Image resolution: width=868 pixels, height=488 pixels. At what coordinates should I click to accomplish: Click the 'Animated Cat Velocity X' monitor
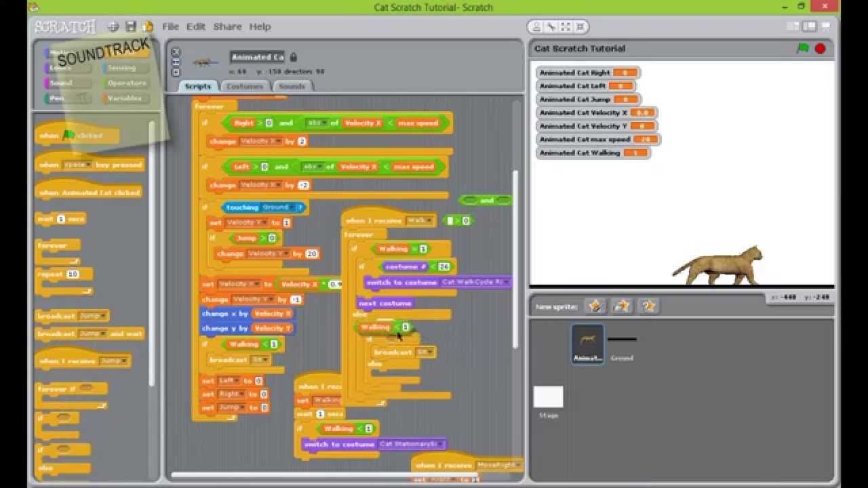click(597, 113)
